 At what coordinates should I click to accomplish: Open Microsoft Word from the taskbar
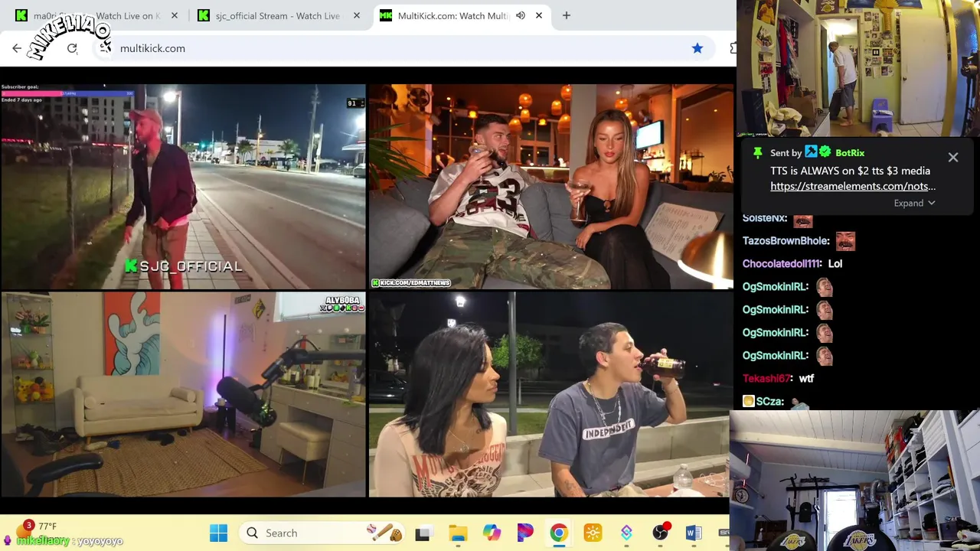pos(694,533)
